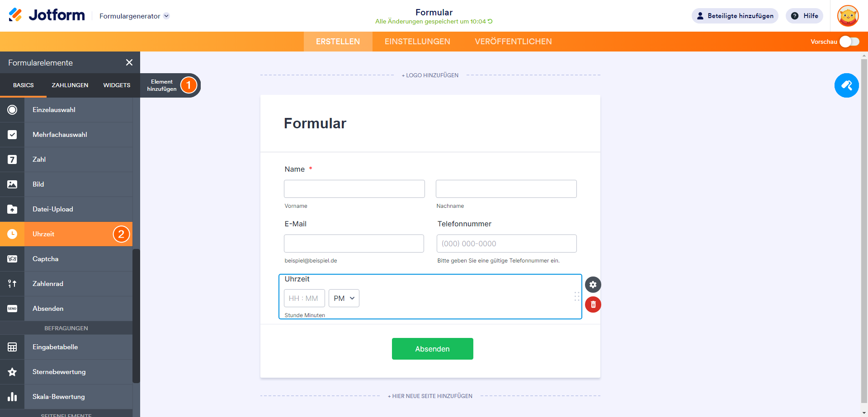Click the green Absenden button

click(432, 349)
